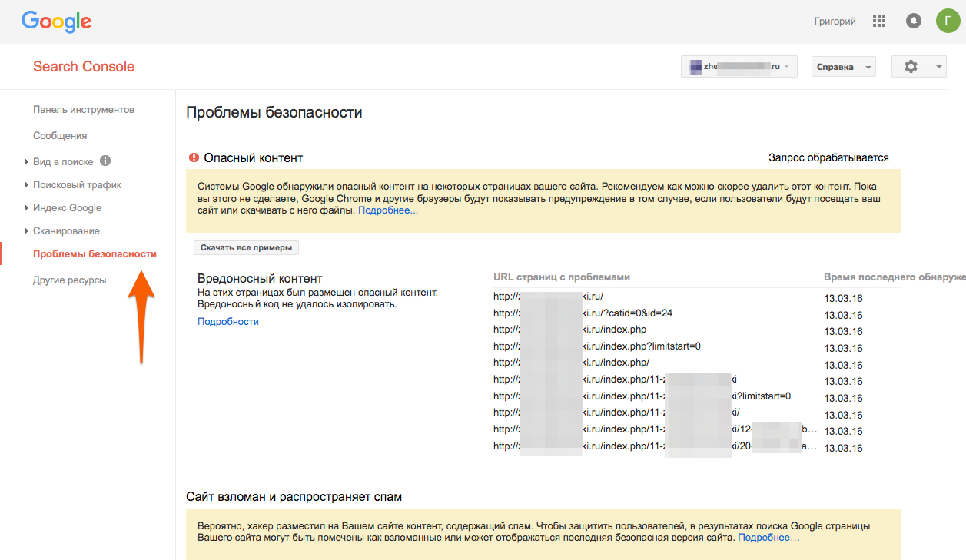966x560 pixels.
Task: Open Панель инструментов in the sidebar
Action: (84, 110)
